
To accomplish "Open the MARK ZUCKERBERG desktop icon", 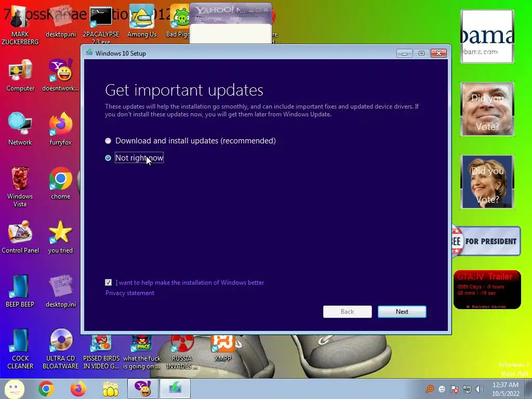I will 20,25.
